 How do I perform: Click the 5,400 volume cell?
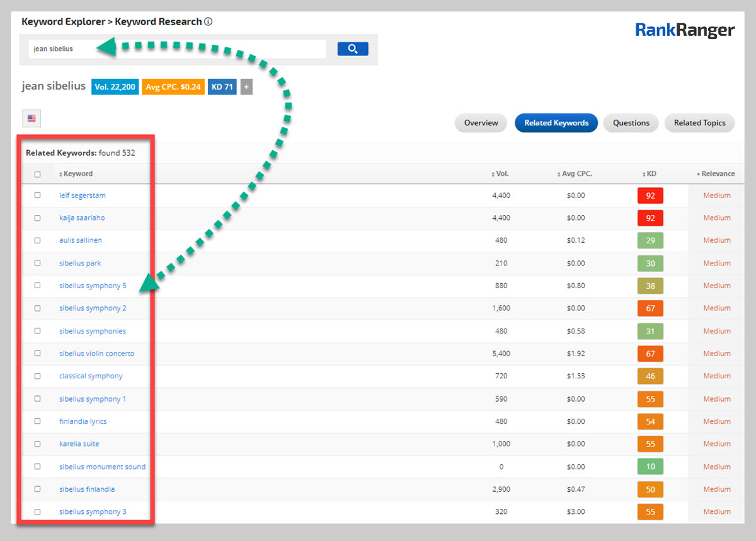click(x=501, y=353)
